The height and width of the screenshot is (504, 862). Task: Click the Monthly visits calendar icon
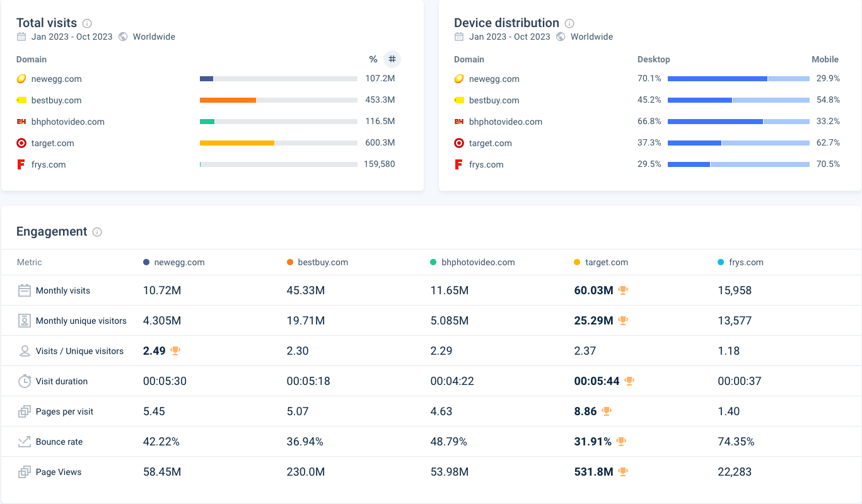[x=24, y=290]
